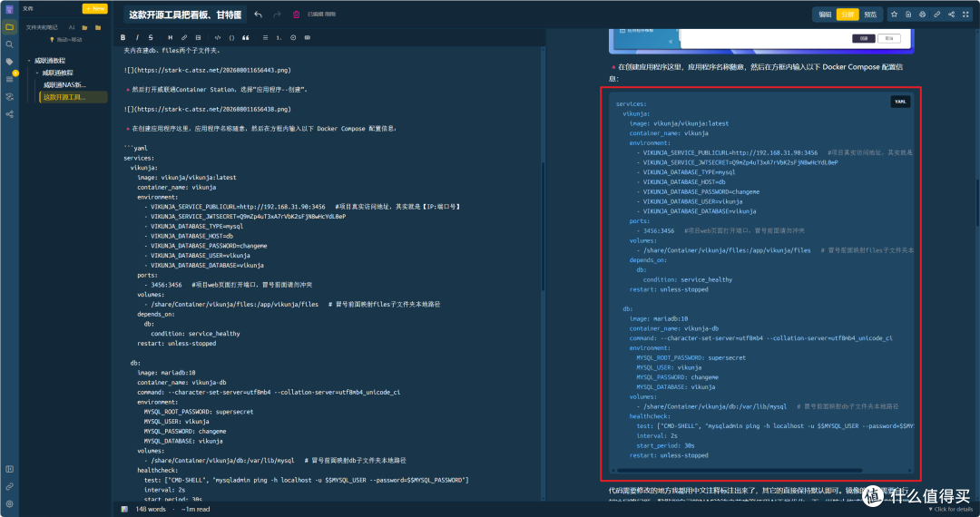Click the YAML language badge on code block

(900, 102)
